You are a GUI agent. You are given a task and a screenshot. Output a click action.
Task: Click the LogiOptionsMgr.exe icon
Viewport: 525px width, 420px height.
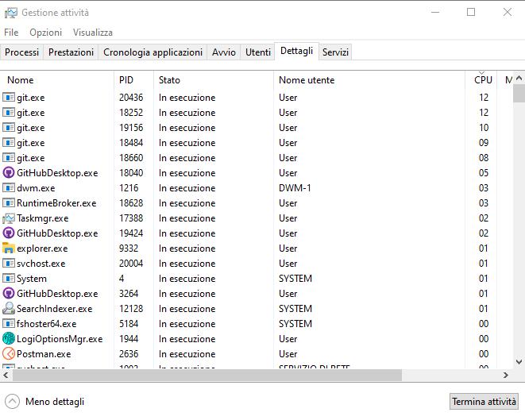pyautogui.click(x=9, y=339)
